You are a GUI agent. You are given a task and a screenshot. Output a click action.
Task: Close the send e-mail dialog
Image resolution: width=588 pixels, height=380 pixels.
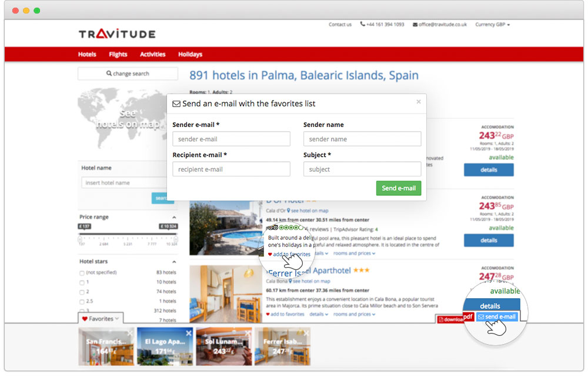tap(419, 102)
